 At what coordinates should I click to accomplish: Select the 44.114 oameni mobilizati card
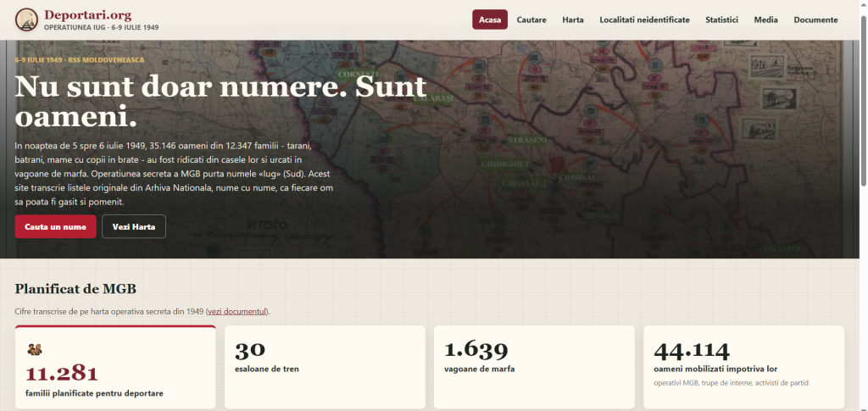tap(744, 367)
